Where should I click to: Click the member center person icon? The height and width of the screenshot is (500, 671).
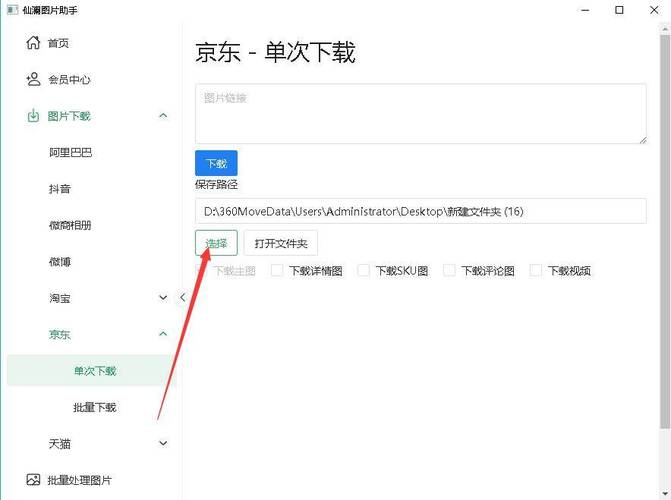(x=33, y=79)
